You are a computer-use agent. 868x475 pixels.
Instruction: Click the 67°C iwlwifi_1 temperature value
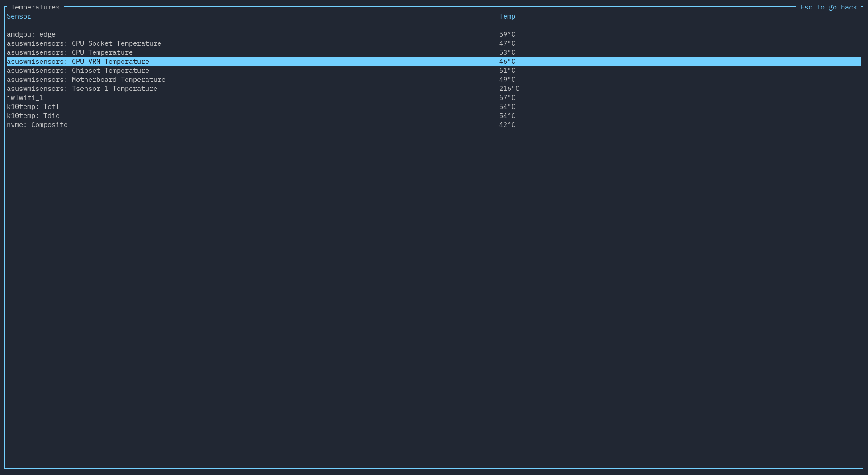[507, 98]
